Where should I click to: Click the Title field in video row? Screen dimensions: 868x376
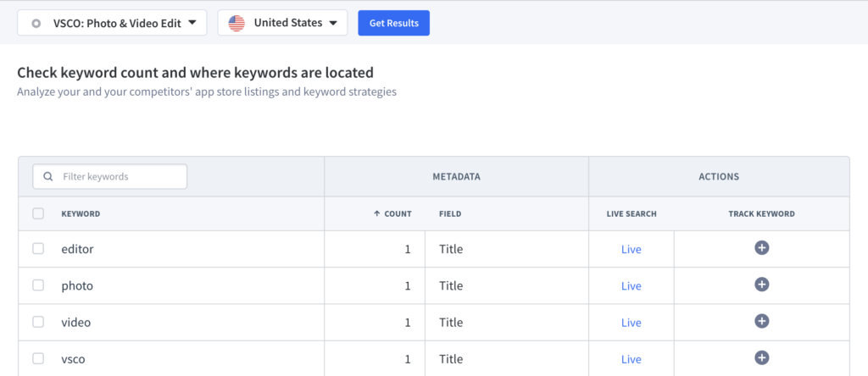click(x=451, y=322)
